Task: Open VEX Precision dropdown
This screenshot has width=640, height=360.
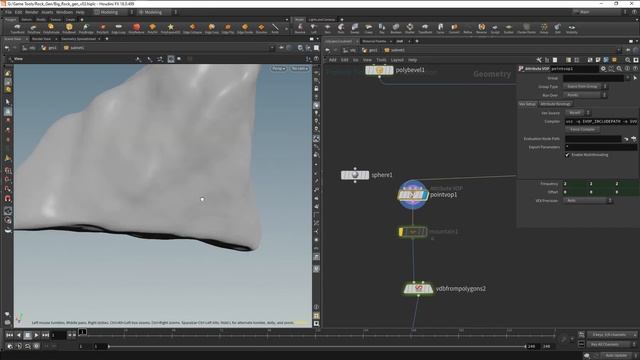Action: 588,200
